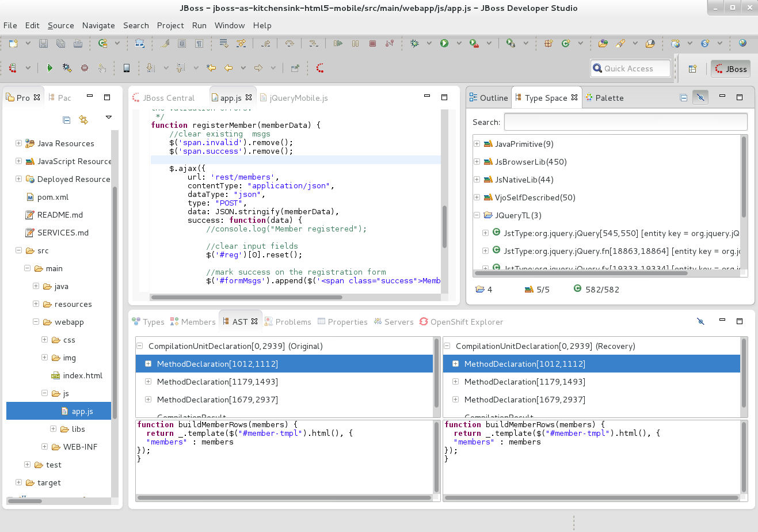Open the Window menu
The image size is (758, 532).
point(230,25)
